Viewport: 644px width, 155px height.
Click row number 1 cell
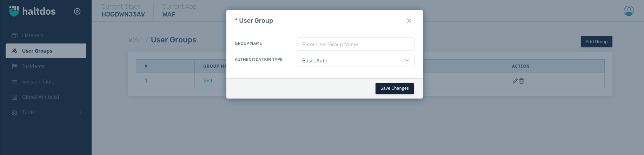(165, 81)
